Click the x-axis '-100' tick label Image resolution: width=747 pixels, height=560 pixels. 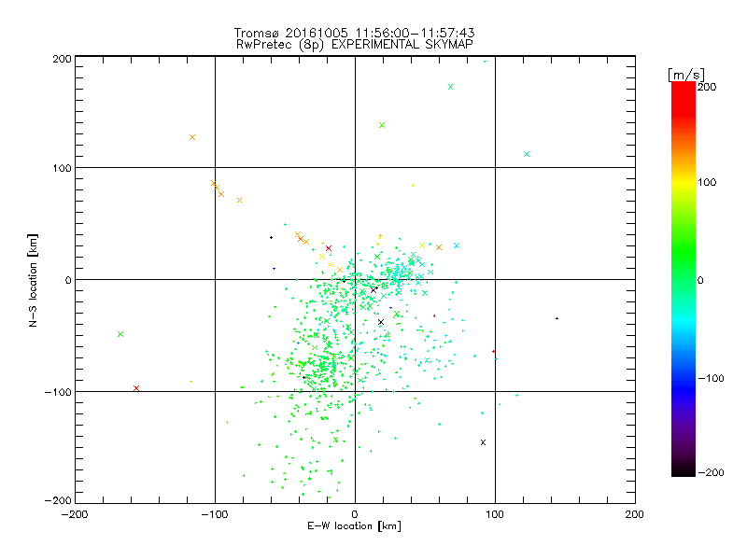(x=215, y=514)
